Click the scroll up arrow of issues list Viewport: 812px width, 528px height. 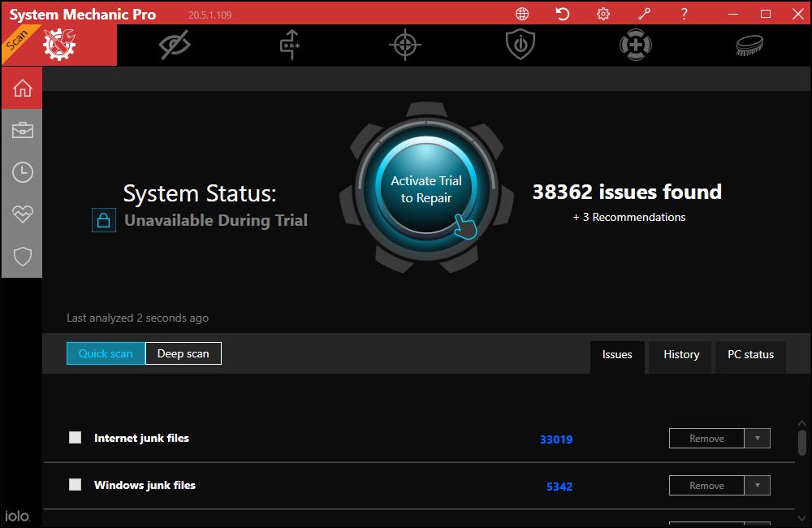click(x=801, y=423)
